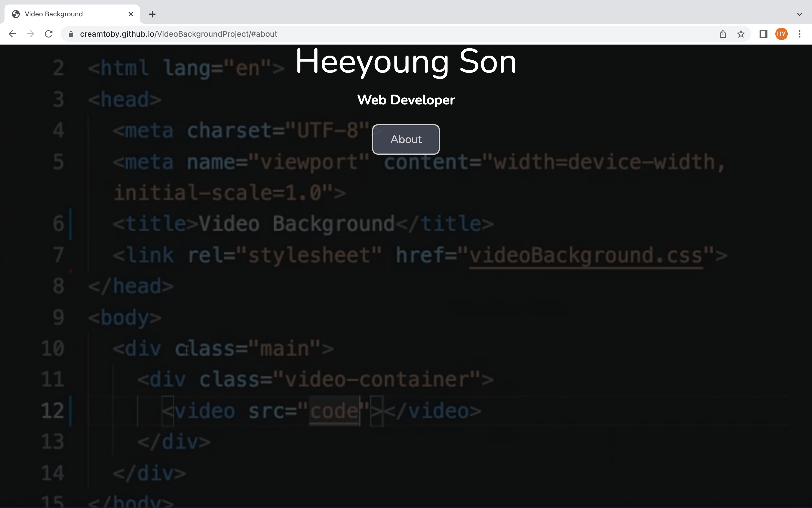Screen dimensions: 812x508
Task: Bookmark this page with the star icon
Action: coord(741,34)
